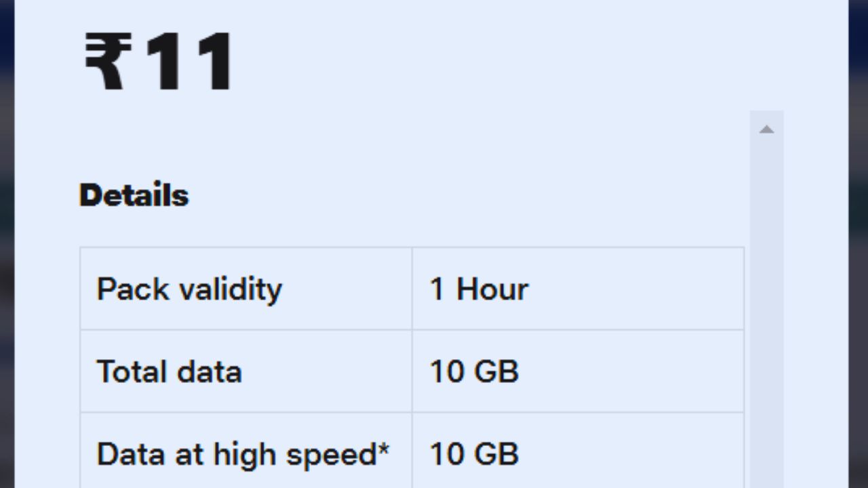Select the 11 digits in the price heading

(x=189, y=62)
